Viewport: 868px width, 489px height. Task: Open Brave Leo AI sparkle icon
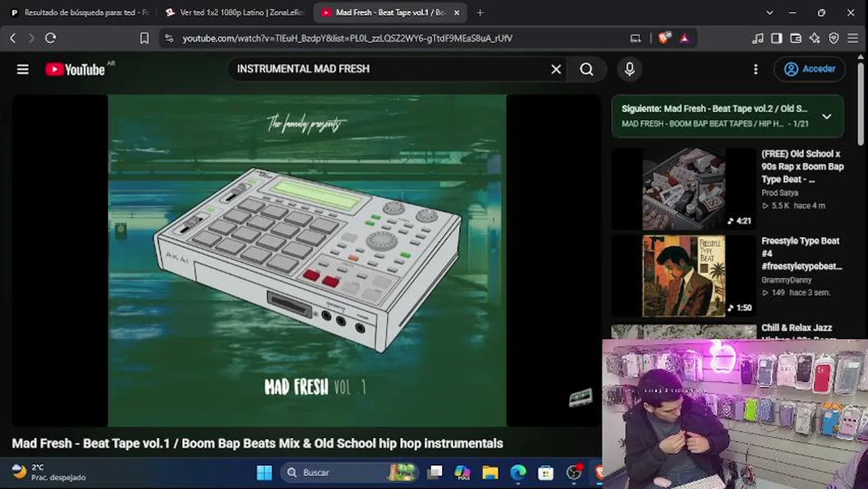point(815,38)
